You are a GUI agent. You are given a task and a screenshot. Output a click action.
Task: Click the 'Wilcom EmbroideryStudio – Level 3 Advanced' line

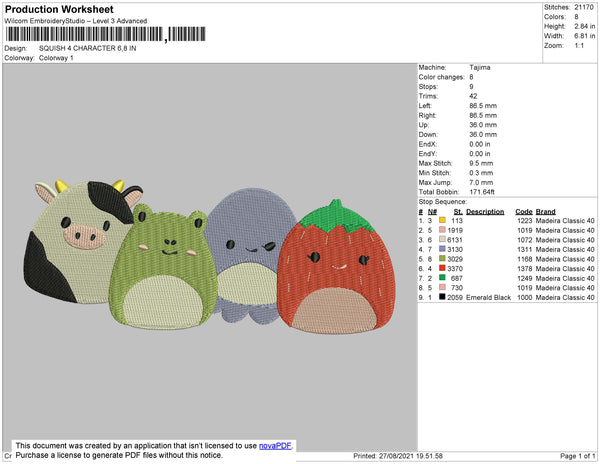pos(76,21)
